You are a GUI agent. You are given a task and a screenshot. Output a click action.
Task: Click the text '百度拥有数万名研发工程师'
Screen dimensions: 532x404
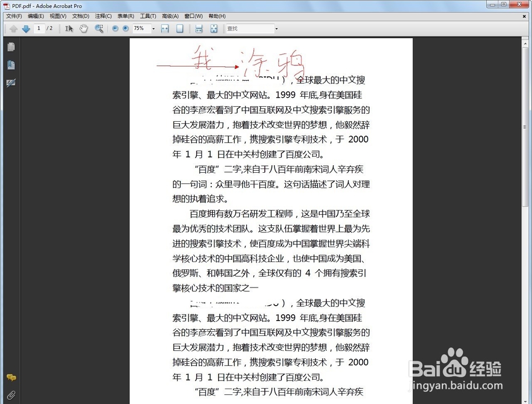[x=241, y=214]
